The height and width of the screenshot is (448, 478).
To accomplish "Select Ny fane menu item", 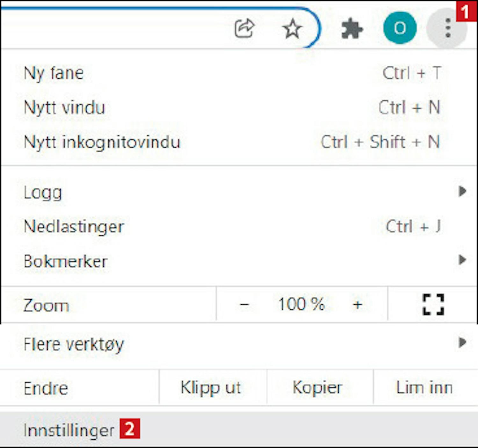I will [x=239, y=73].
